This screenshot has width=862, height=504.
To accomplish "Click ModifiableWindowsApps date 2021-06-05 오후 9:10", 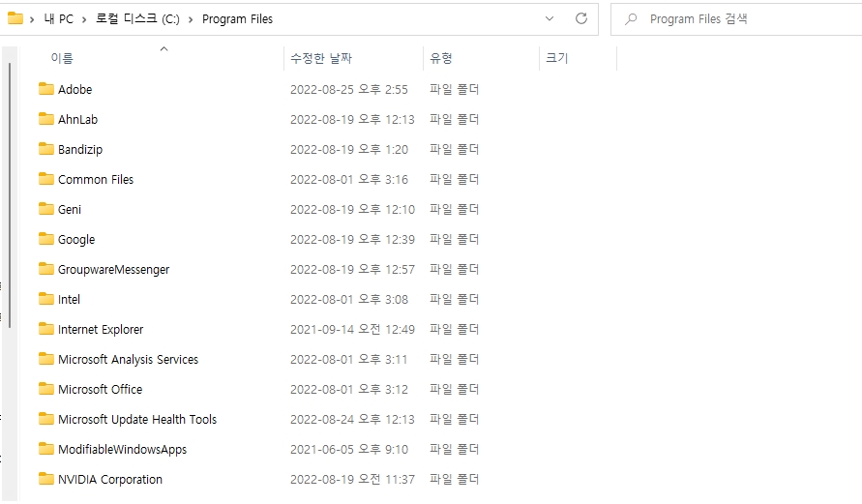I will 349,450.
